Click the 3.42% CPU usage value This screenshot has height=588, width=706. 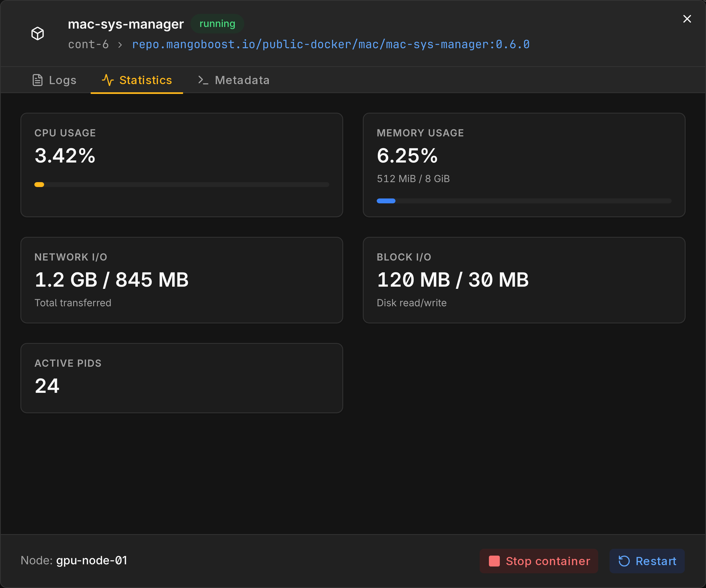click(x=65, y=155)
